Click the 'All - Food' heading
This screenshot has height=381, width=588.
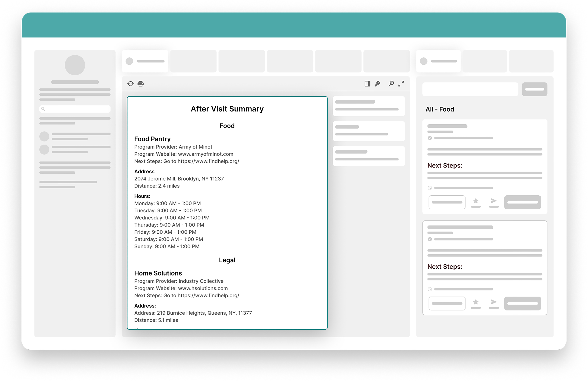click(440, 109)
